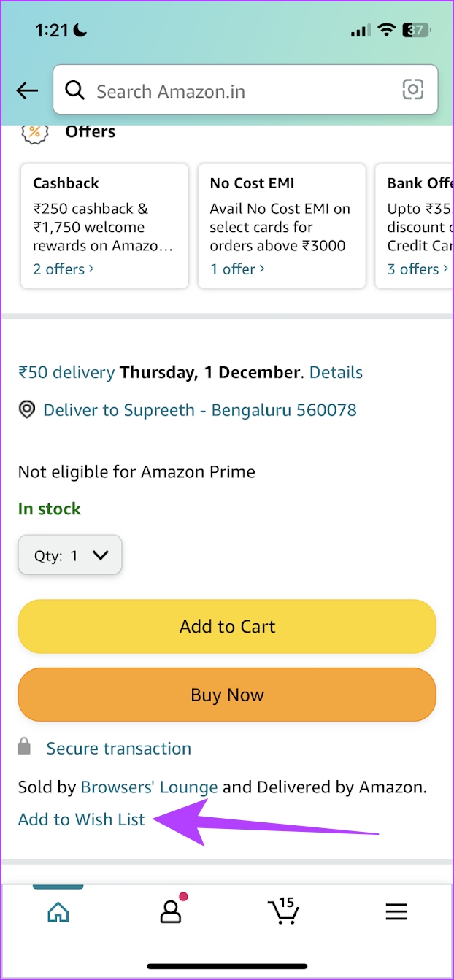Click the Add to Wish List link
The image size is (454, 980).
(x=82, y=819)
